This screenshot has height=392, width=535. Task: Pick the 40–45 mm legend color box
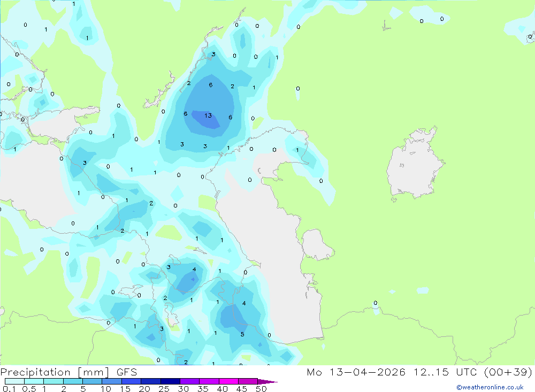228,381
